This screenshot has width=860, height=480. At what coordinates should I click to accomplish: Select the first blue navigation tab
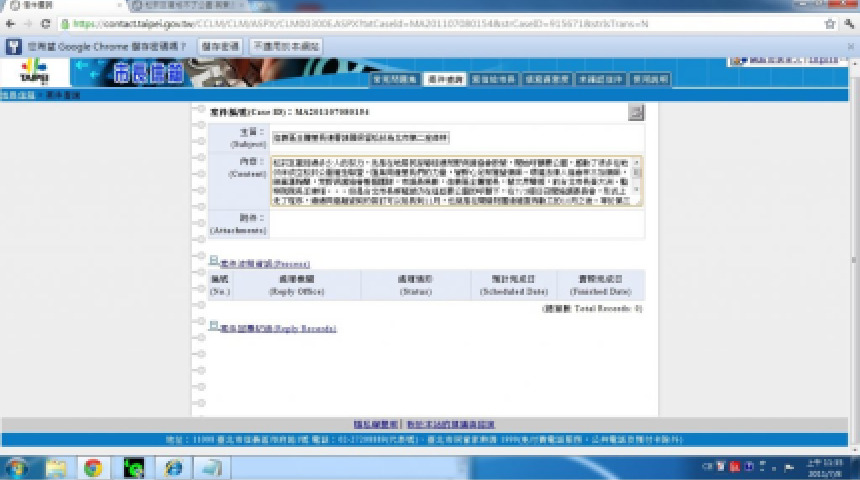pos(393,78)
